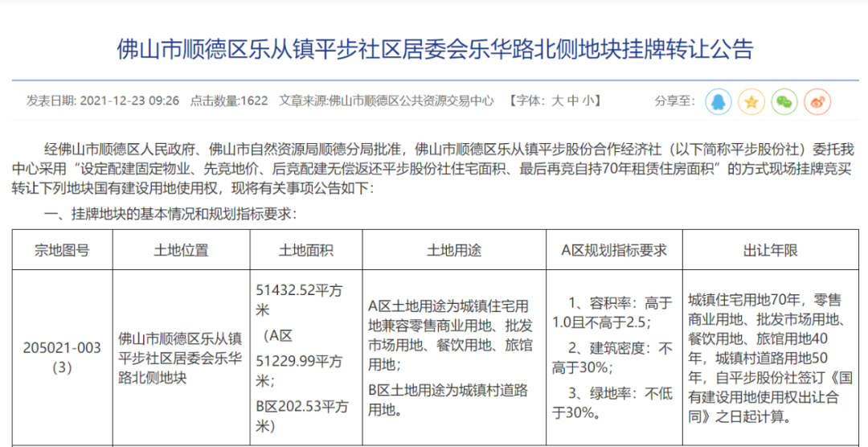
Task: Set font size to medium (中)
Action: pyautogui.click(x=573, y=101)
